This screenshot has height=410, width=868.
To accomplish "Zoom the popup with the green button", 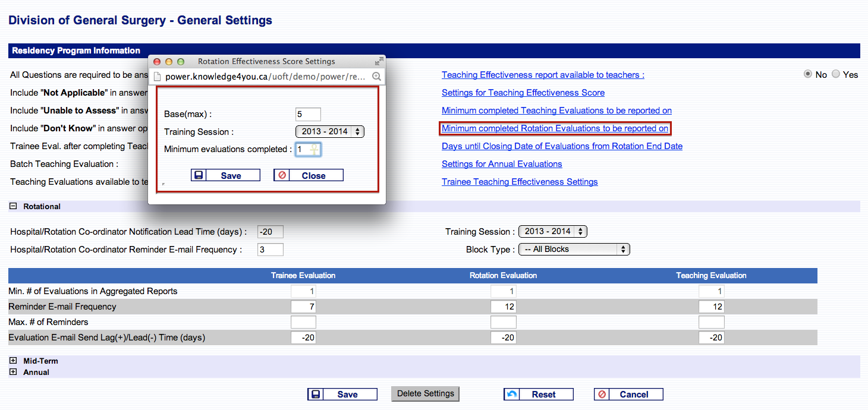I will [x=181, y=61].
